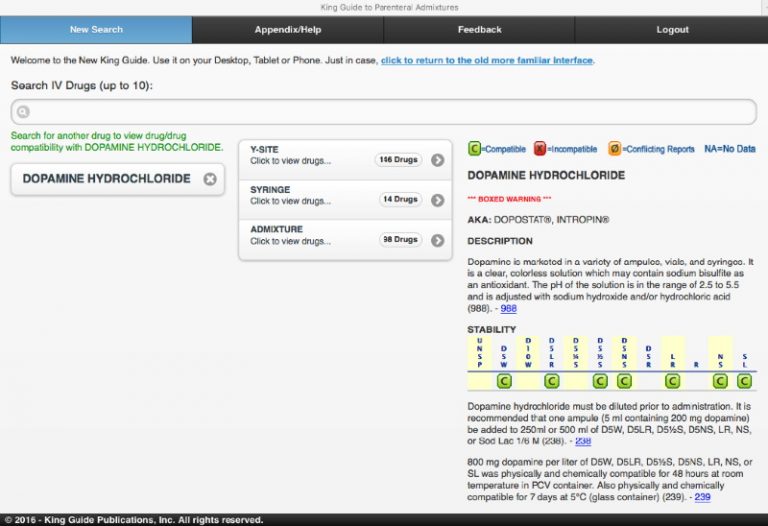The image size is (768, 526).
Task: Click the D5R column header
Action: [648, 357]
